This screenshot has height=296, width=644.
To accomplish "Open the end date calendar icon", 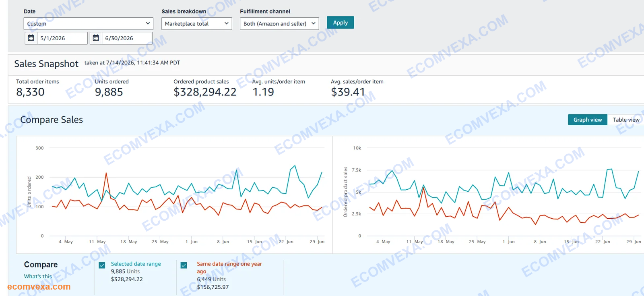I will [x=96, y=38].
